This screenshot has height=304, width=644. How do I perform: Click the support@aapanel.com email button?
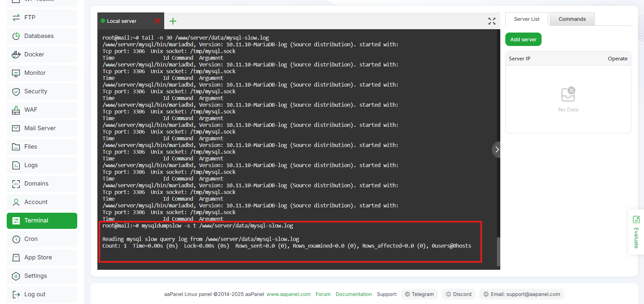click(x=522, y=294)
